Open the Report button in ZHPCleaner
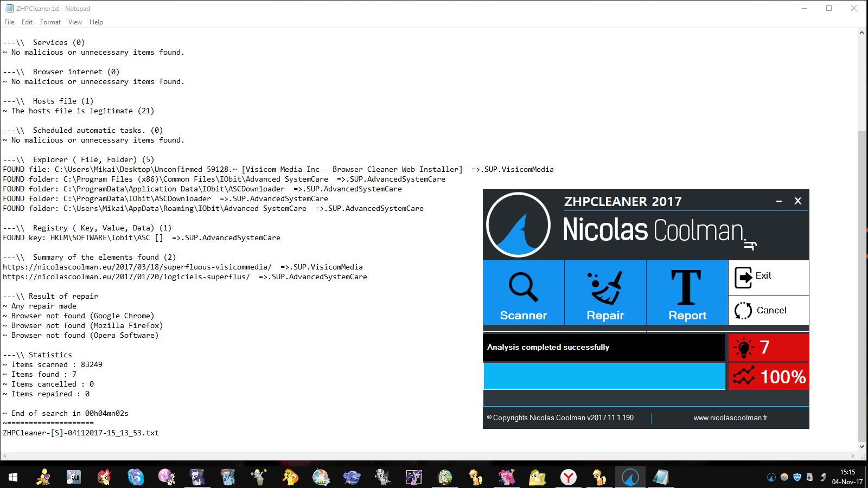 (x=687, y=293)
